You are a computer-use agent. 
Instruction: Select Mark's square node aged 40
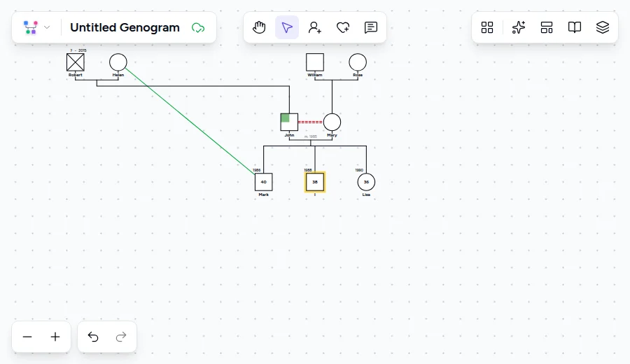click(264, 182)
